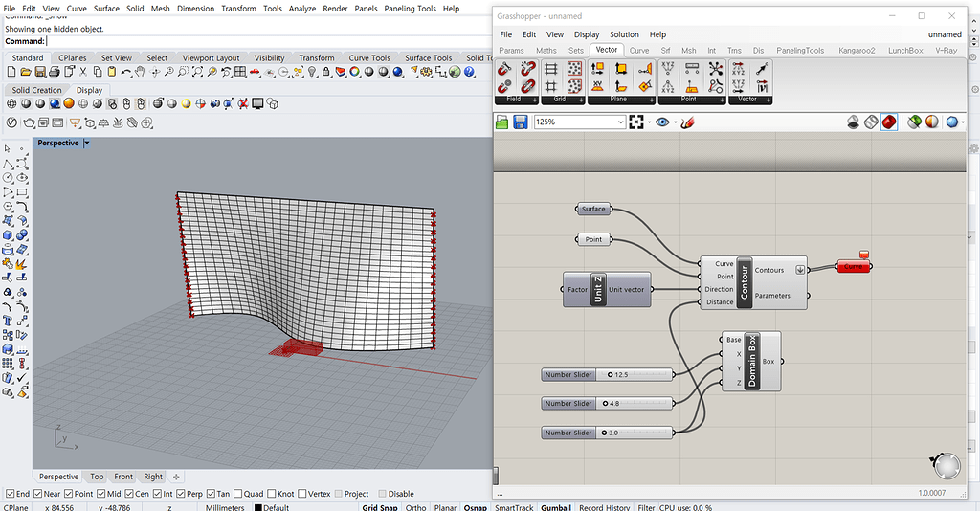Toggle the Vertex osnap checkbox
The height and width of the screenshot is (511, 980).
[302, 494]
